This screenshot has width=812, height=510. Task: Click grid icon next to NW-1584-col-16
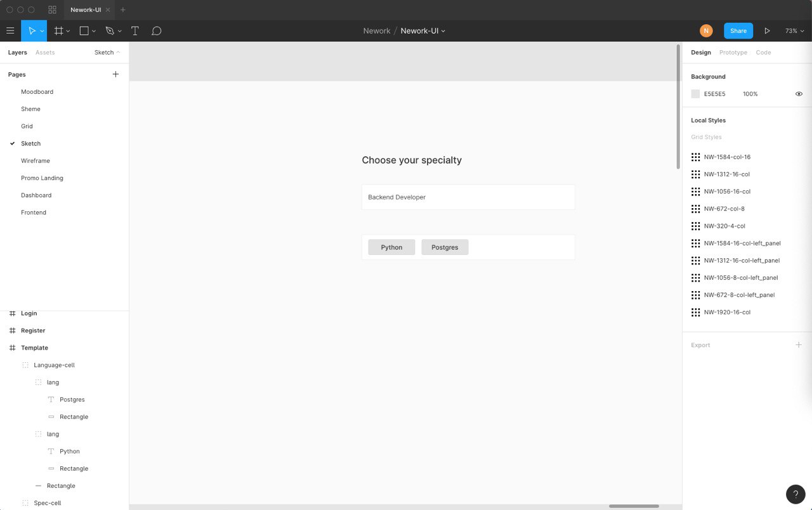pos(695,157)
